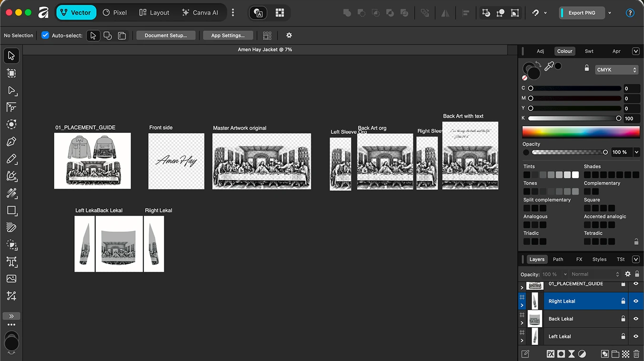
Task: Open layer effects with the FX icon
Action: (551, 354)
